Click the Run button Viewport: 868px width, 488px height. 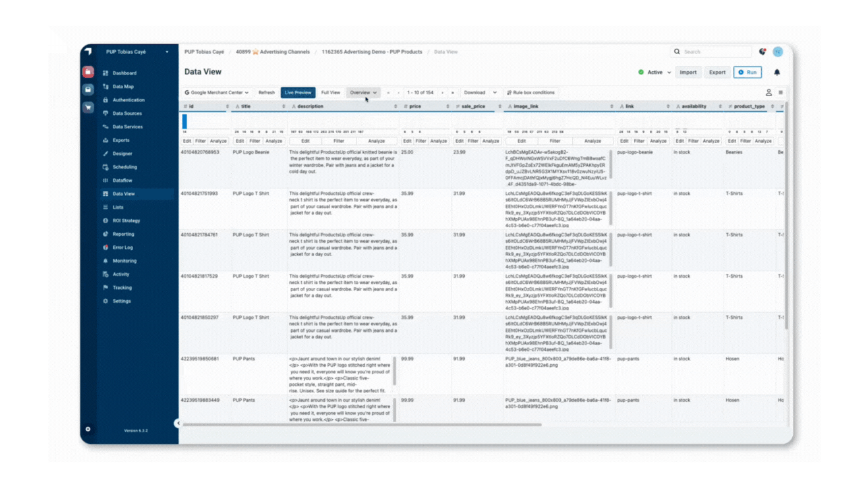747,72
